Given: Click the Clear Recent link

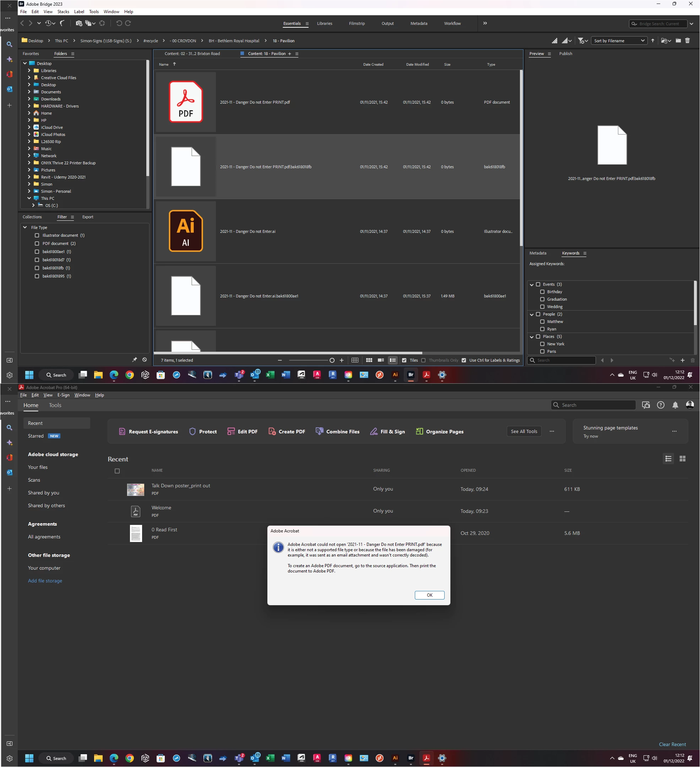Looking at the screenshot, I should click(672, 744).
